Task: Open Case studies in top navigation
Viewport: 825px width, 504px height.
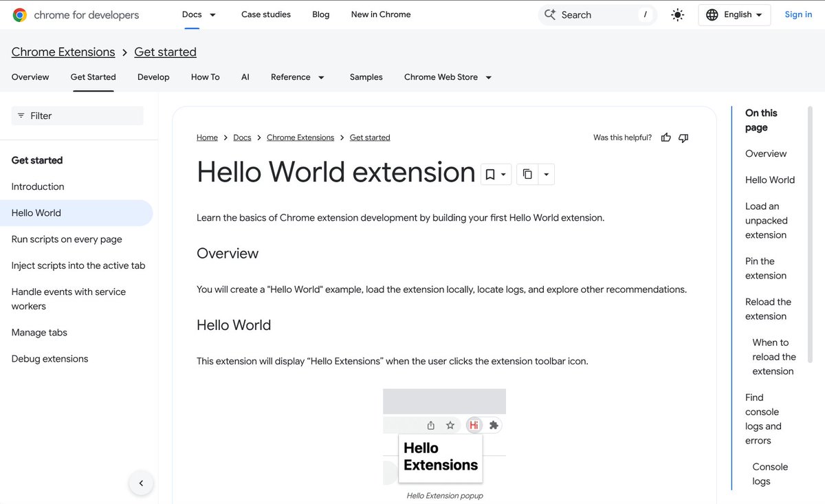Action: pyautogui.click(x=266, y=14)
